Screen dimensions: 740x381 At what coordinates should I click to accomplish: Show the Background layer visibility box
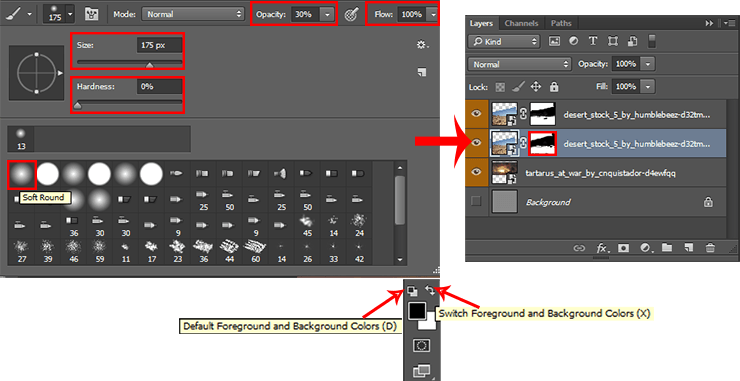(476, 202)
